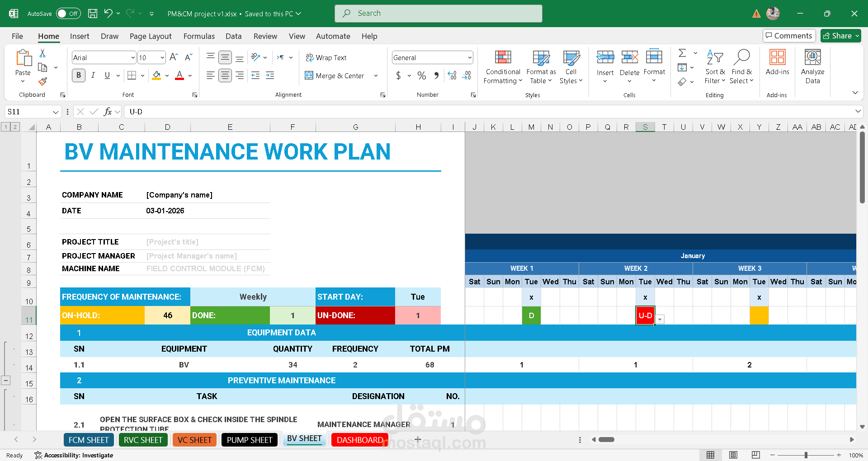Screen dimensions: 868x461
Task: Open the dropdown arrow beside U-D cell
Action: 660,320
